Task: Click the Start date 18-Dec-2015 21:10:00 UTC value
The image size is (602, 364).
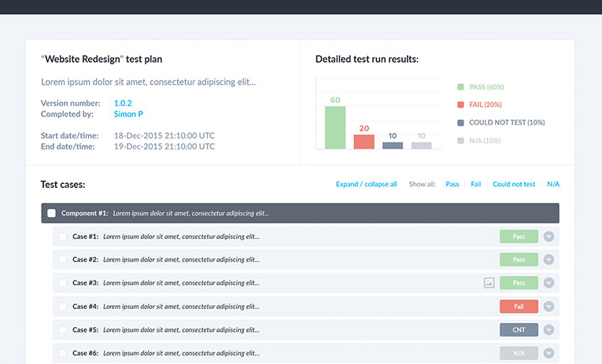Action: tap(164, 135)
